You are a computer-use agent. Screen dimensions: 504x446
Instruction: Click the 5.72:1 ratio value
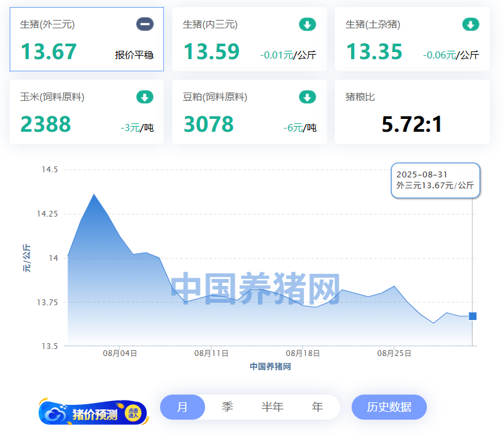click(412, 124)
